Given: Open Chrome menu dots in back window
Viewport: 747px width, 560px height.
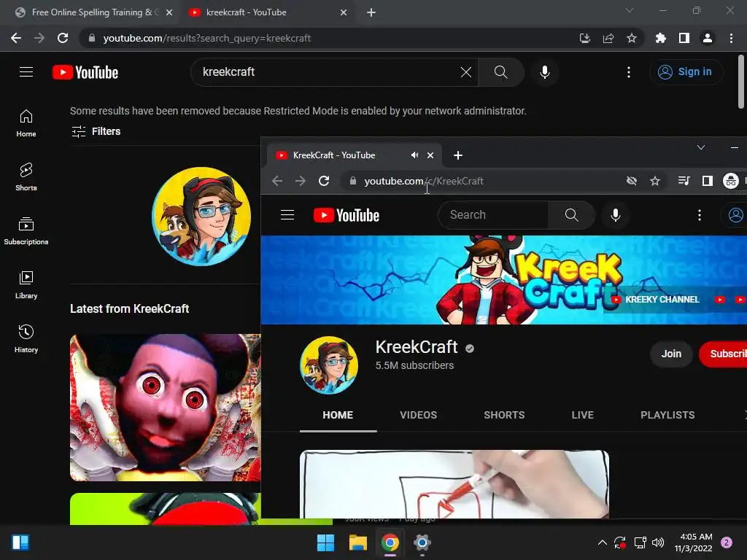Looking at the screenshot, I should (731, 38).
